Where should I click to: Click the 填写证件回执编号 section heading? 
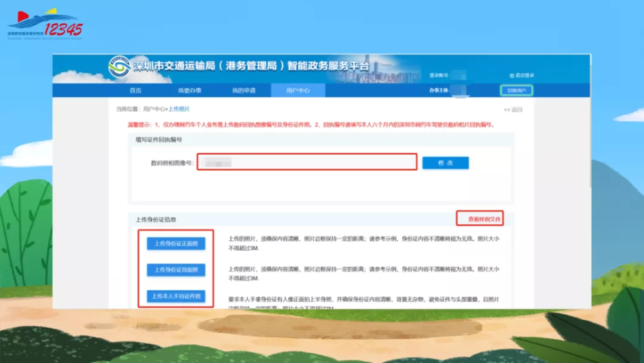tap(158, 140)
